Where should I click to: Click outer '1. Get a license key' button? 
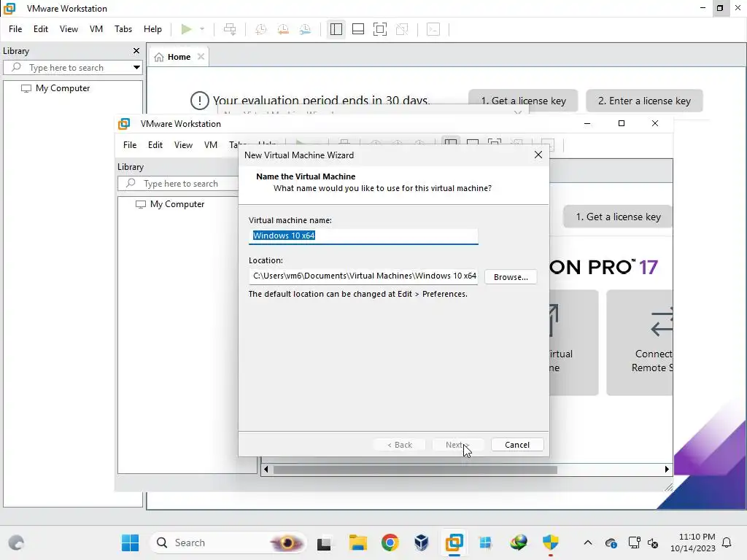pos(523,101)
